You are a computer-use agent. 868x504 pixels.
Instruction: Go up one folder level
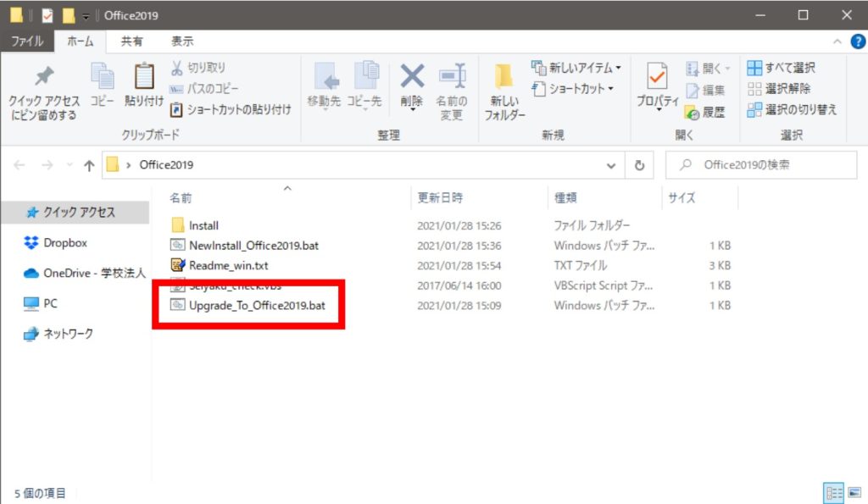coord(88,165)
